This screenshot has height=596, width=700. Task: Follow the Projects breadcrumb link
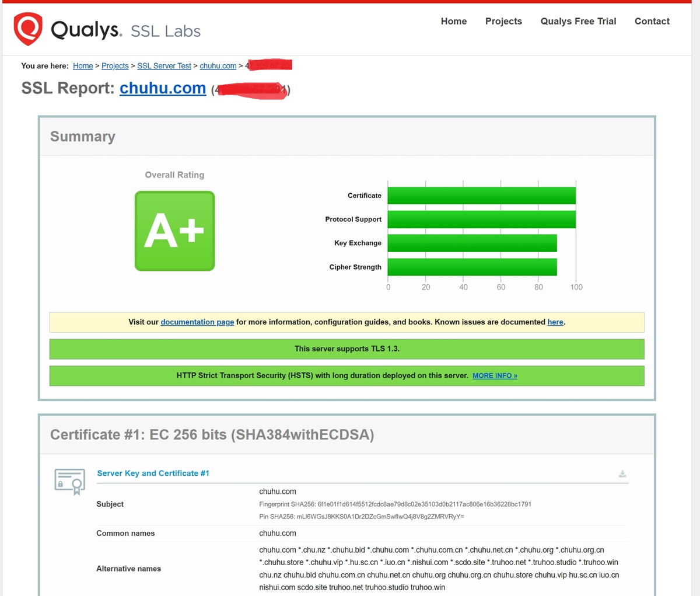coord(115,66)
